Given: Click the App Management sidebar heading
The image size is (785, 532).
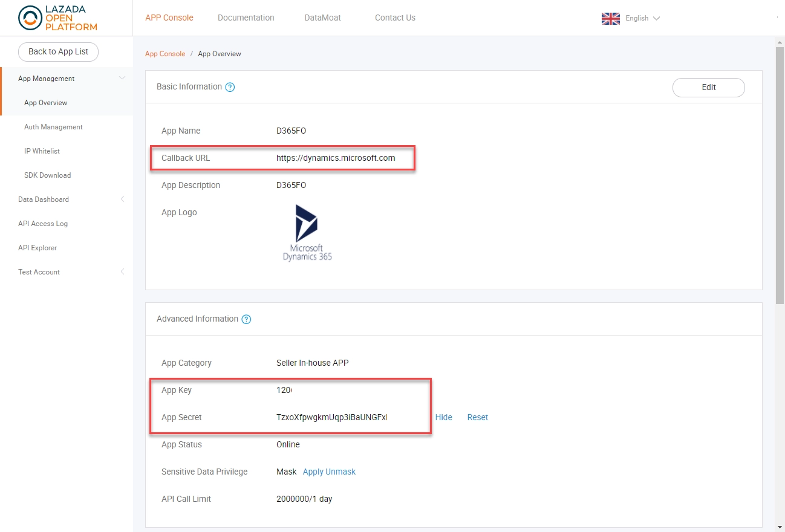Looking at the screenshot, I should tap(47, 79).
